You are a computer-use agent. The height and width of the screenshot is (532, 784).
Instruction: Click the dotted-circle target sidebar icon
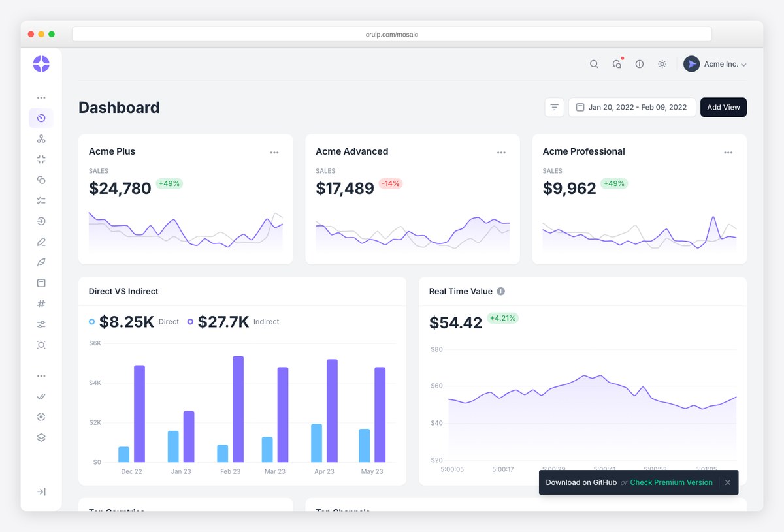[41, 417]
